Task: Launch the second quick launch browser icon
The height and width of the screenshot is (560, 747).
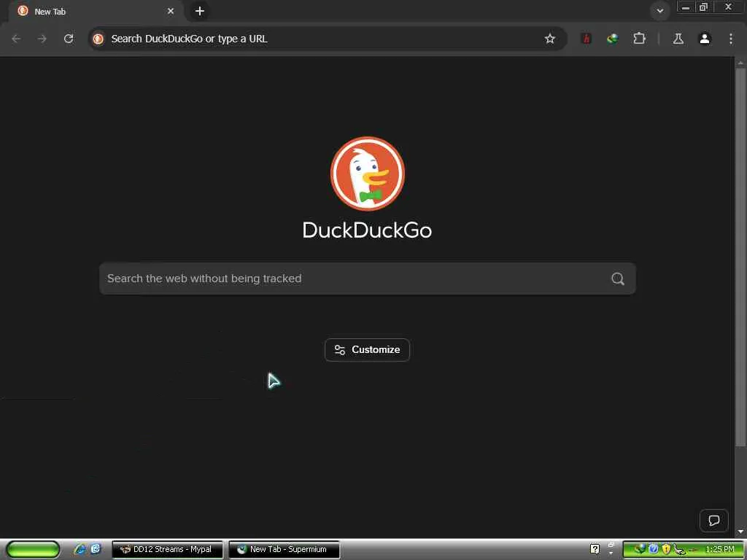Action: click(x=96, y=549)
